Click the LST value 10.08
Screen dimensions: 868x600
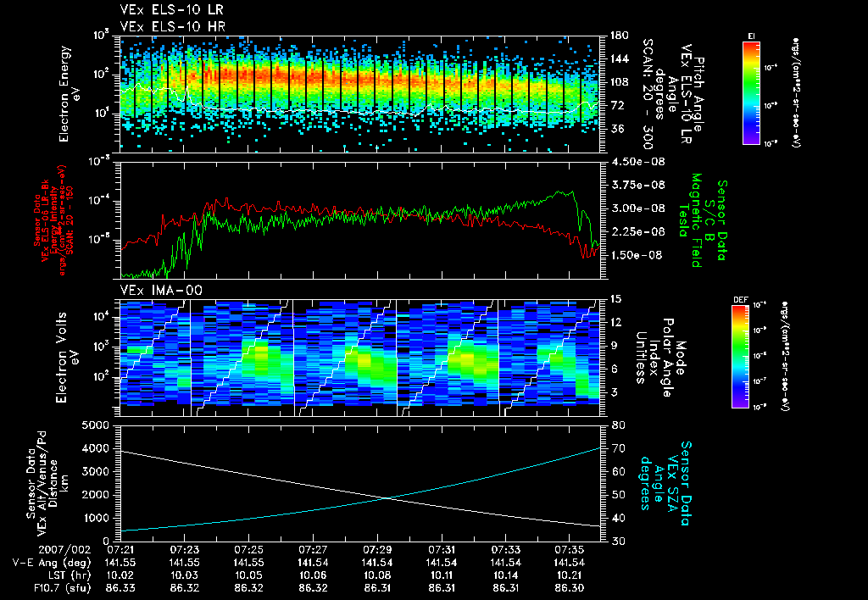point(377,575)
